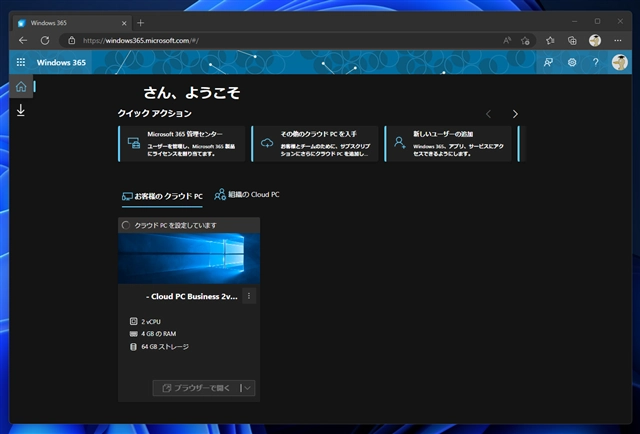Open the Microsoft 365 管理センター quick action

tap(182, 144)
